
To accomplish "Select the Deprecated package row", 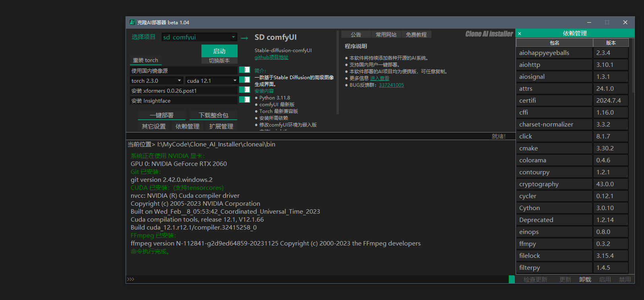I will (x=572, y=220).
